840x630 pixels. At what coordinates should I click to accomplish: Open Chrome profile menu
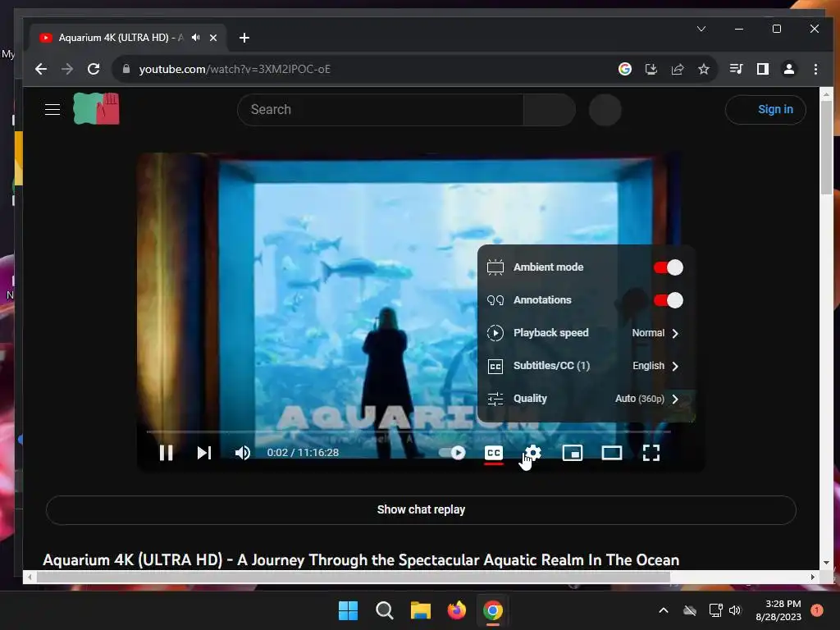[x=789, y=69]
